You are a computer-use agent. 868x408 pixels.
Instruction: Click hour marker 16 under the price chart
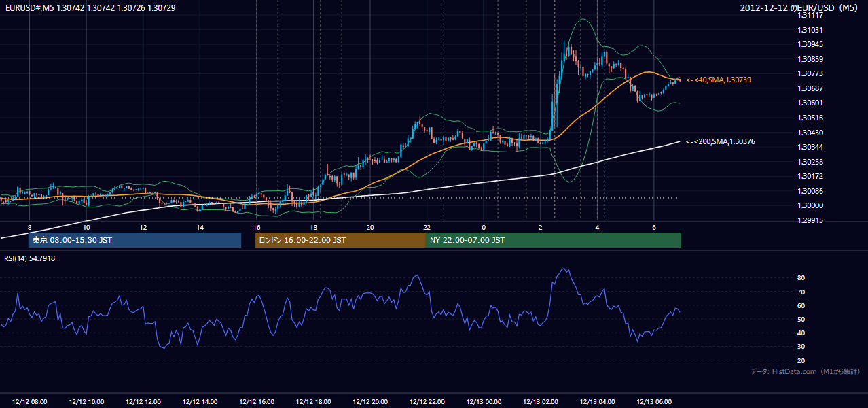[x=257, y=227]
